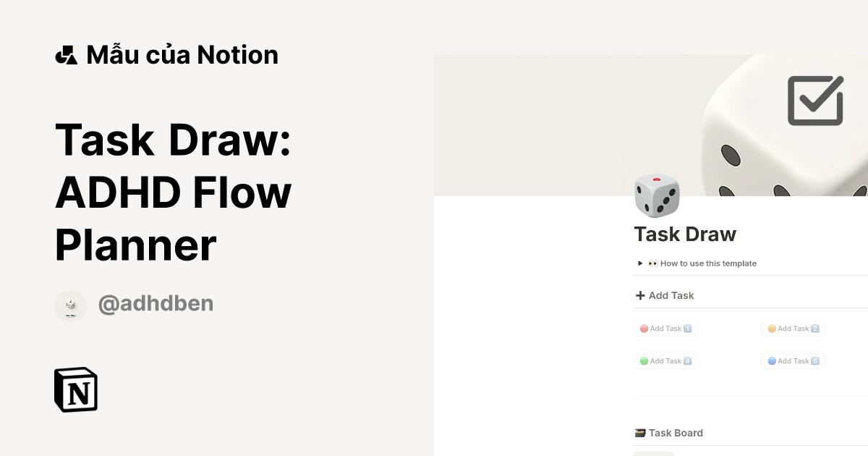Click the blue circle swatch on Add Task 5

[x=770, y=360]
